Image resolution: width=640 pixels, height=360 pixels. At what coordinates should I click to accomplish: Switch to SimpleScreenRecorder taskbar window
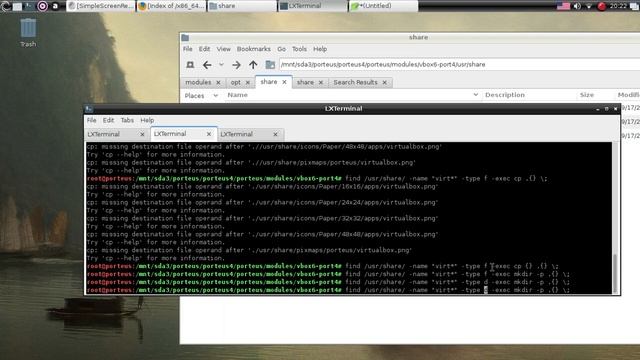(100, 6)
